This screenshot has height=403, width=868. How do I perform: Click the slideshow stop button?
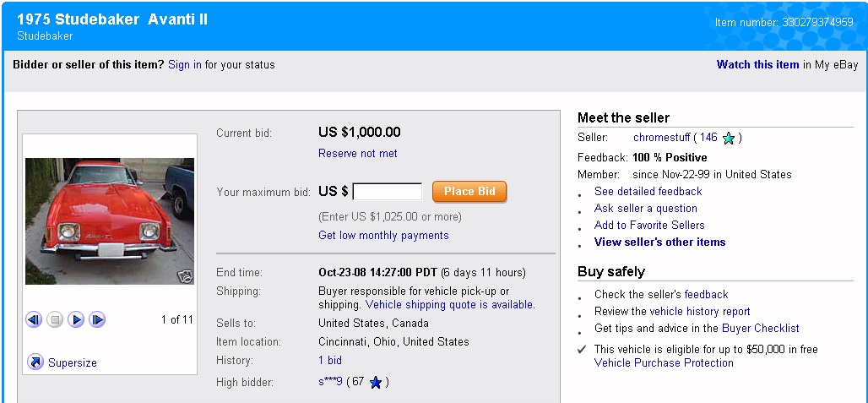point(55,319)
